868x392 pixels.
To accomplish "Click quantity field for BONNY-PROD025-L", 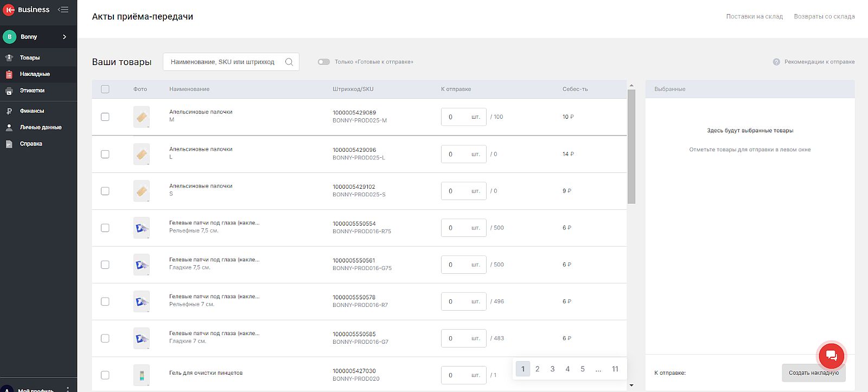I will coord(463,155).
